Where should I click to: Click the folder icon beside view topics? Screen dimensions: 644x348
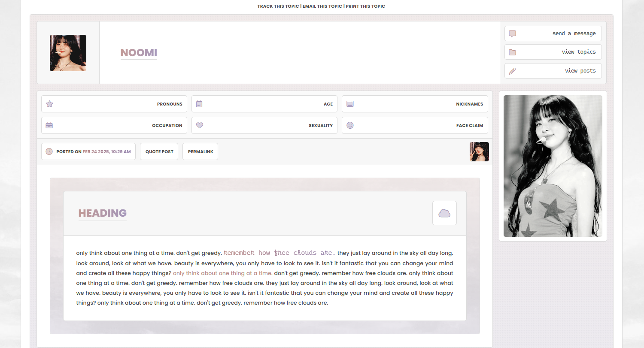tap(512, 52)
